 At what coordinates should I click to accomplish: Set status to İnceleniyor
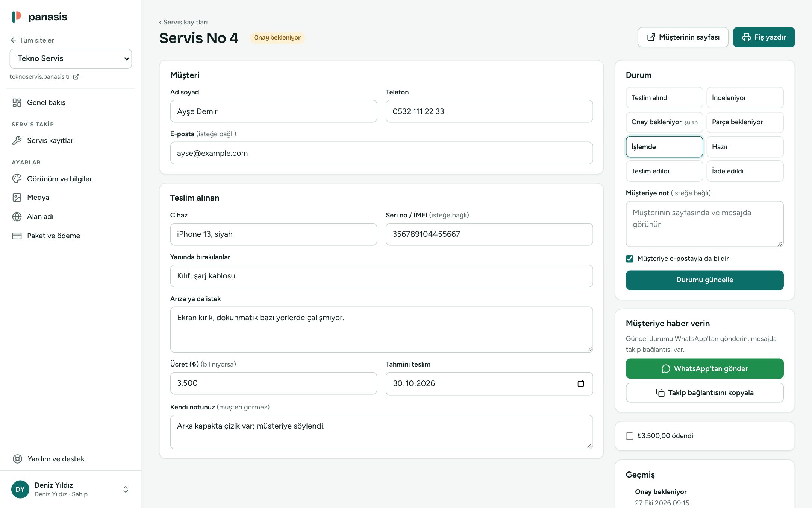click(x=745, y=98)
